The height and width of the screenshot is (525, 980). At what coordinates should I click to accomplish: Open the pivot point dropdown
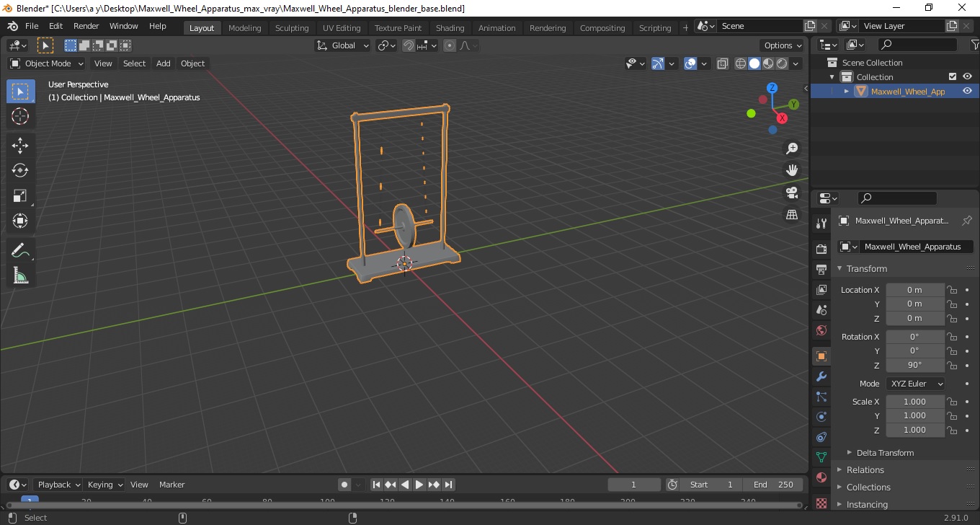[x=387, y=45]
